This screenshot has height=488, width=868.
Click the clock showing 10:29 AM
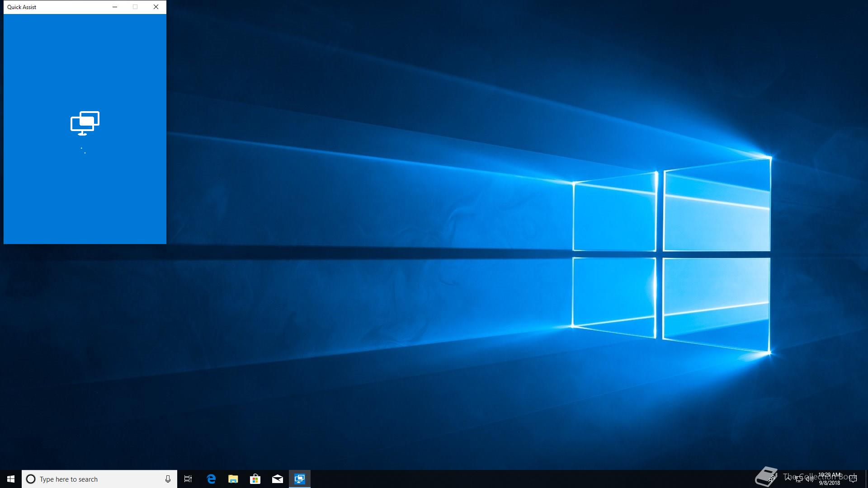(830, 479)
